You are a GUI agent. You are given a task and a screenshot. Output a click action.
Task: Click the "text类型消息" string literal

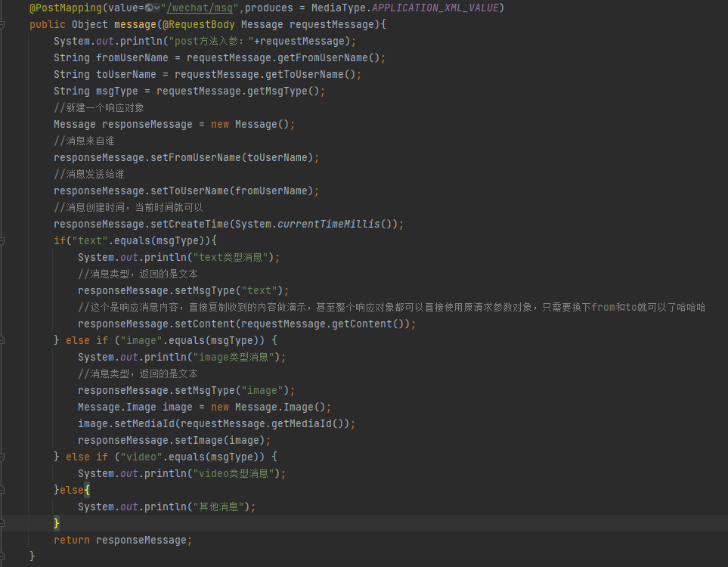coord(231,257)
